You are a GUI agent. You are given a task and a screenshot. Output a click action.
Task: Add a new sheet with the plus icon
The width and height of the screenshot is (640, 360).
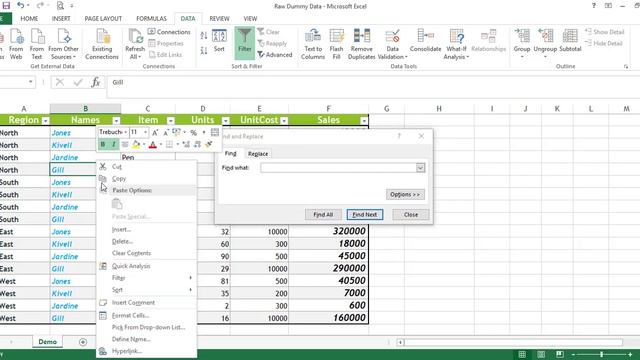[x=83, y=342]
